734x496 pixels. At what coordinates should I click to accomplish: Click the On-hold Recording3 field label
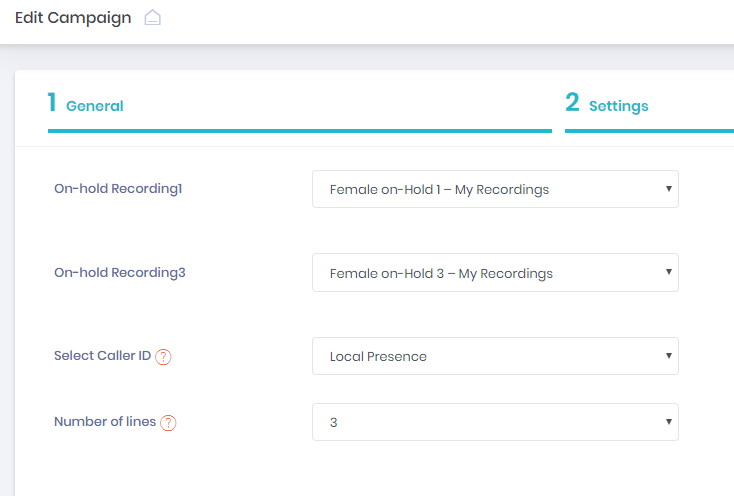120,272
